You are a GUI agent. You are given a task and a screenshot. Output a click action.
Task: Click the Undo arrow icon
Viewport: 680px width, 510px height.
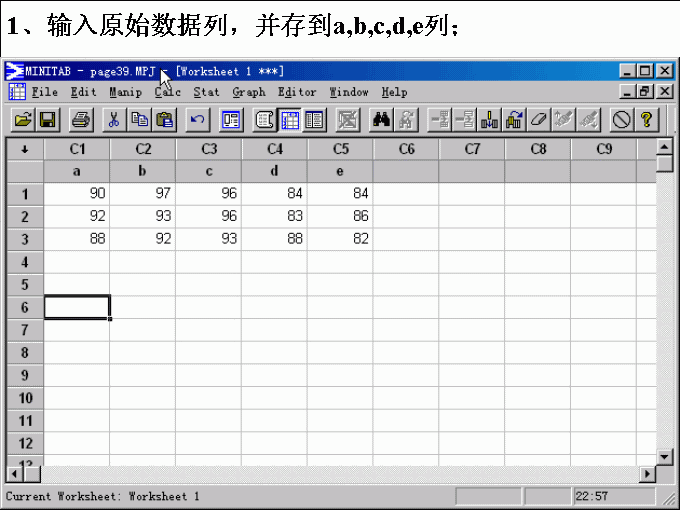pyautogui.click(x=198, y=120)
